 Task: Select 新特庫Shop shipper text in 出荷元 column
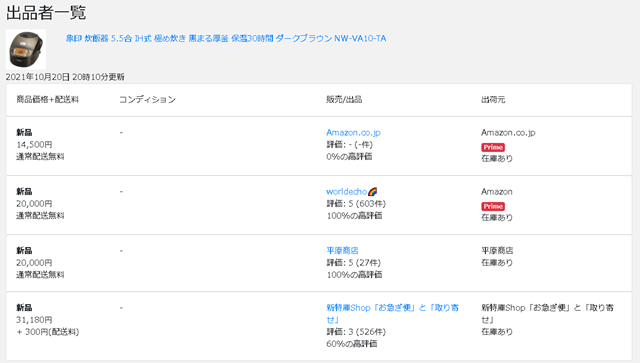[547, 313]
